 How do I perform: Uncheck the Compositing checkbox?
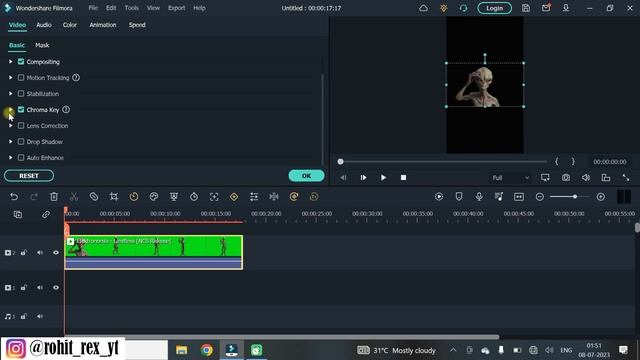click(x=21, y=62)
